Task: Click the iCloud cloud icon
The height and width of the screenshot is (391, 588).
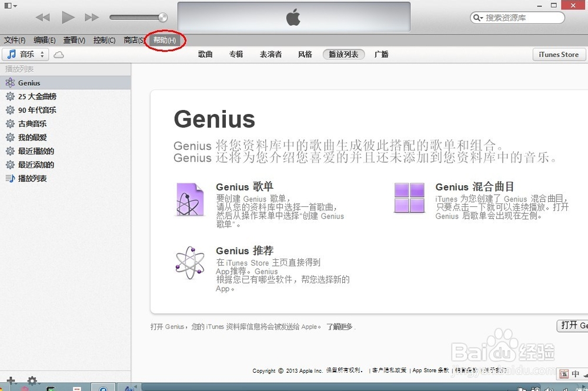Action: [58, 55]
